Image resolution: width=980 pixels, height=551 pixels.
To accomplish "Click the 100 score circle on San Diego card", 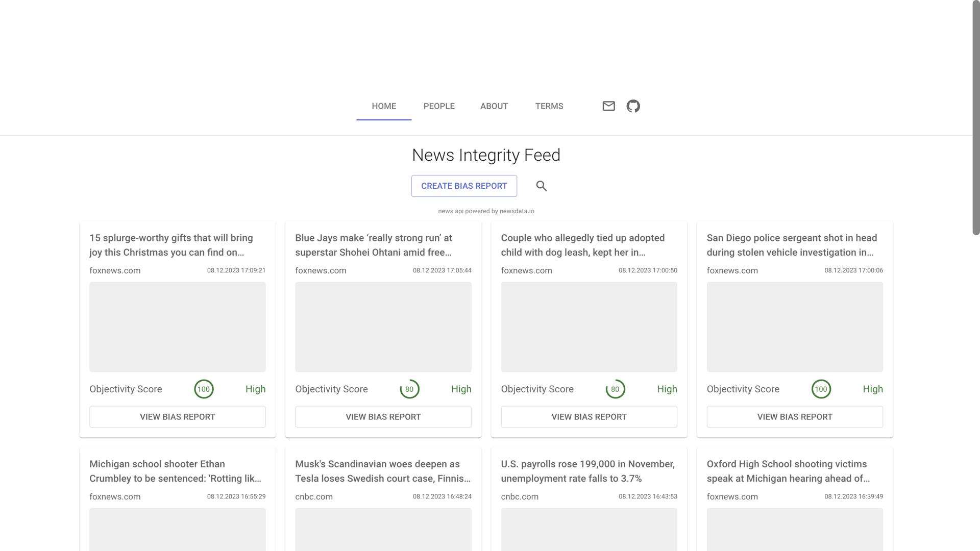I will [x=821, y=389].
